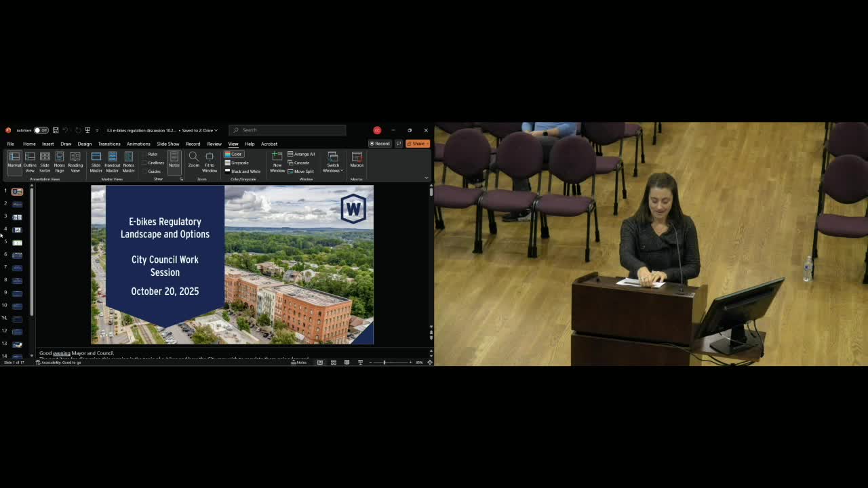Open a New Window
The height and width of the screenshot is (488, 868).
277,161
